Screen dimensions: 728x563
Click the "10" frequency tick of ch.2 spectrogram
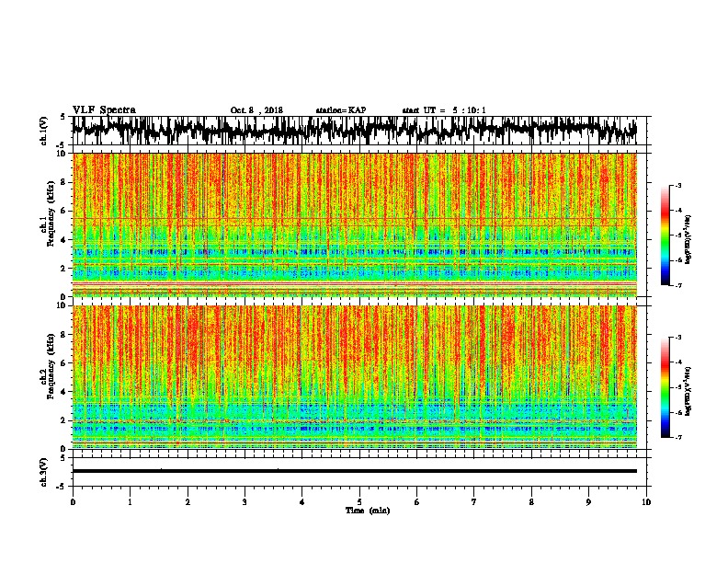(63, 305)
